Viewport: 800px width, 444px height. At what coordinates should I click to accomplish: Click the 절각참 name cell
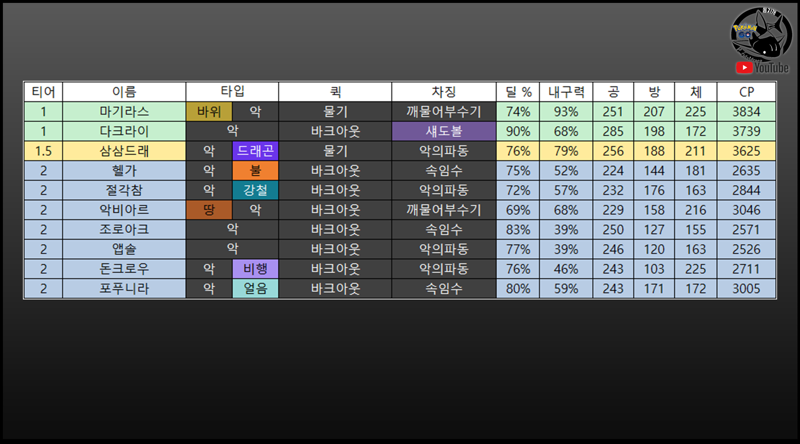(124, 190)
